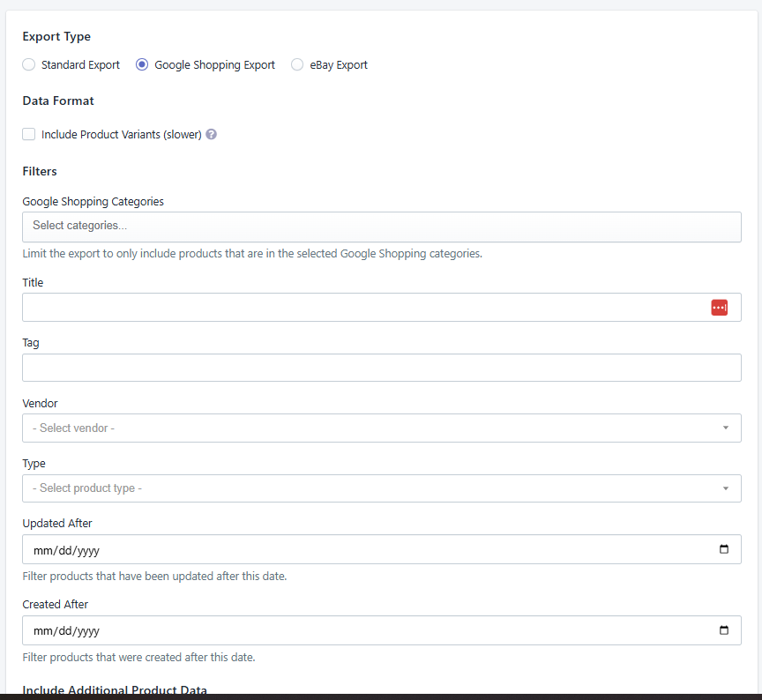Open the Vendor selection dropdown

(379, 428)
